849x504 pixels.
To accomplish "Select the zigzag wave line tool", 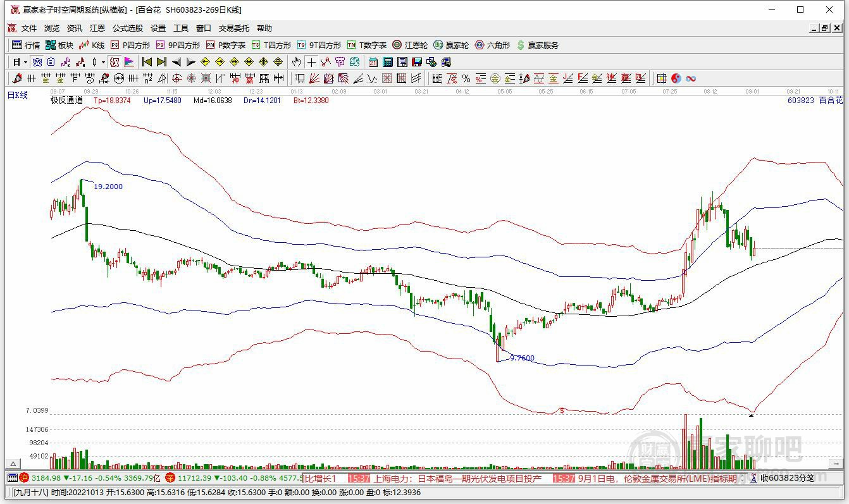I will coord(373,78).
